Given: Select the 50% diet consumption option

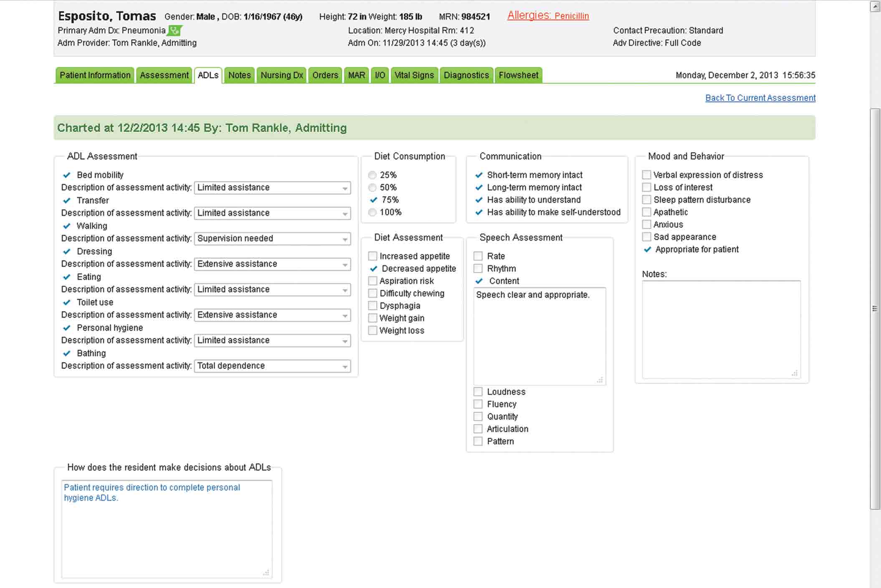Looking at the screenshot, I should click(372, 188).
